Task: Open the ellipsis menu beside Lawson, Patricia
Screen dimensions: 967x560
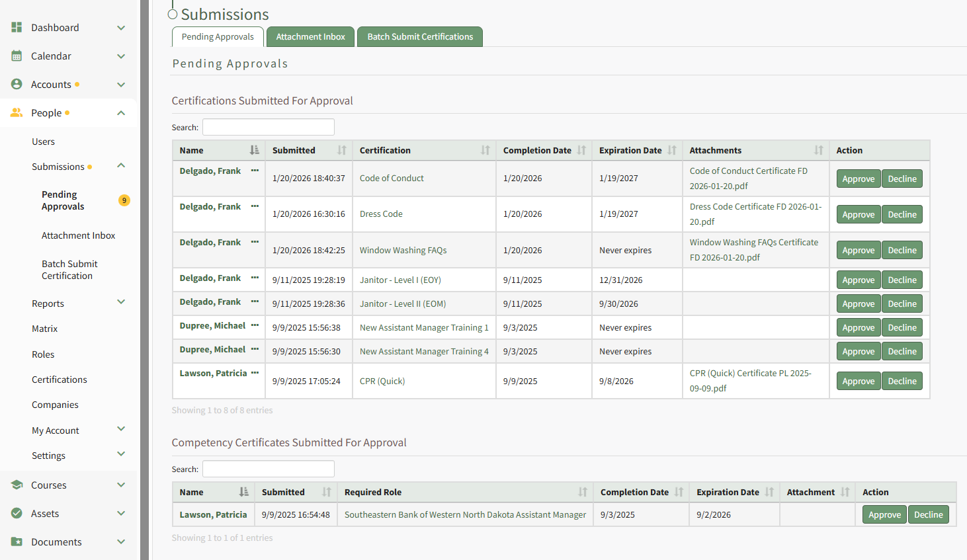Action: coord(255,373)
